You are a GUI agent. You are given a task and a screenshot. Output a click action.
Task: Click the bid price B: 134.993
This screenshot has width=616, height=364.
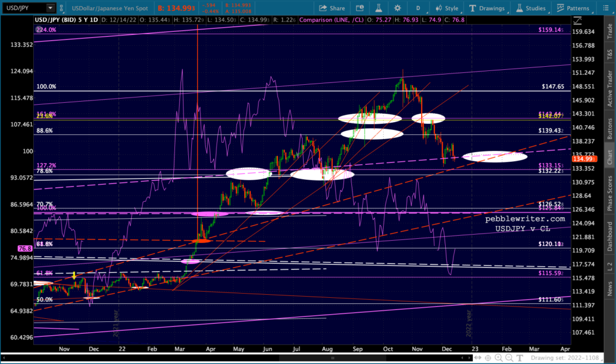pyautogui.click(x=176, y=8)
